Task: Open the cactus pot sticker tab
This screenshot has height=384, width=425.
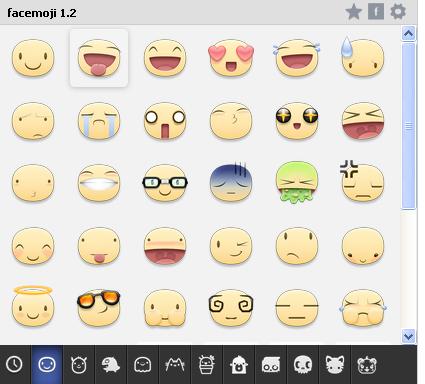Action: tap(207, 364)
